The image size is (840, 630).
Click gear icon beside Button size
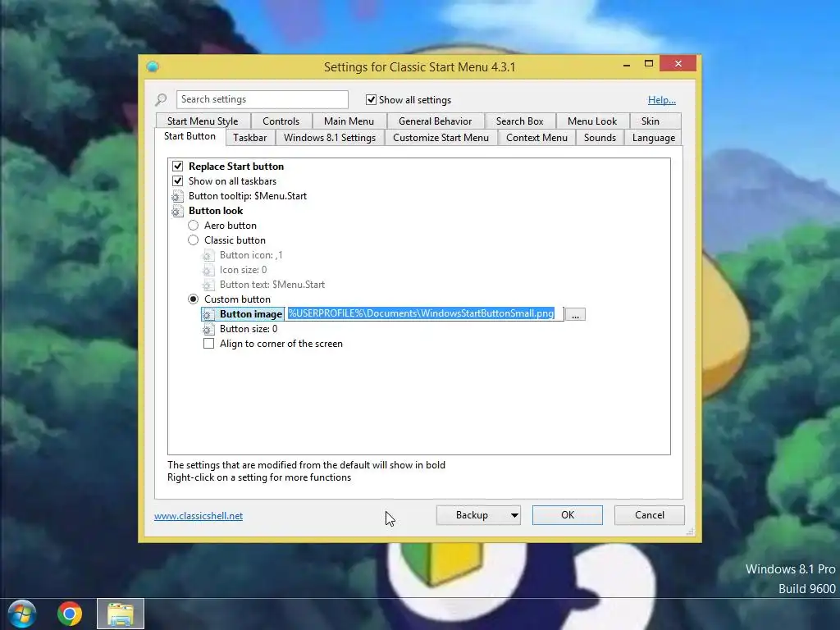pyautogui.click(x=208, y=329)
